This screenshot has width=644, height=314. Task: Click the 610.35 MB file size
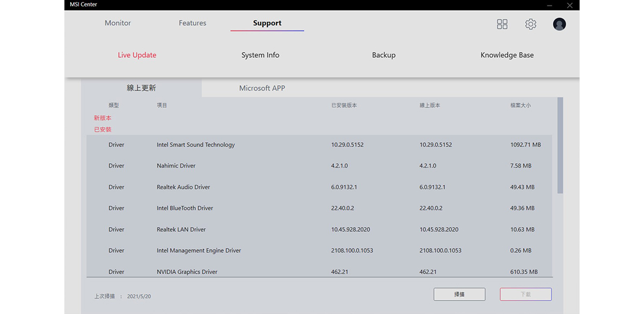[524, 272]
